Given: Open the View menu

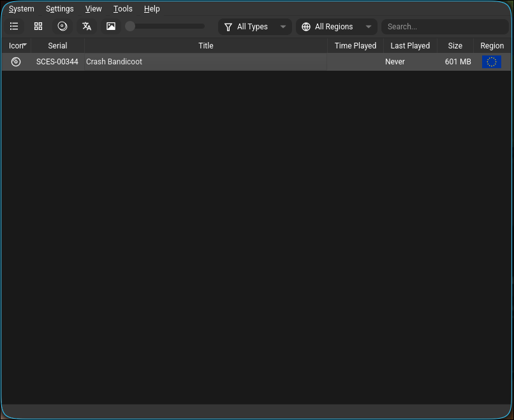Looking at the screenshot, I should point(93,9).
